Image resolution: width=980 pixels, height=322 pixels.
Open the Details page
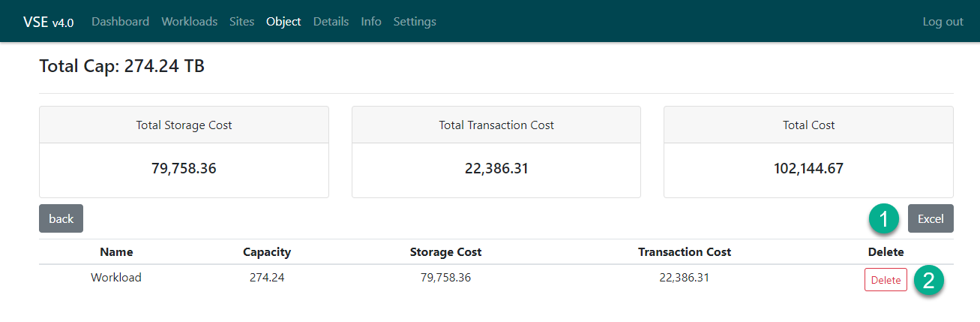click(331, 22)
